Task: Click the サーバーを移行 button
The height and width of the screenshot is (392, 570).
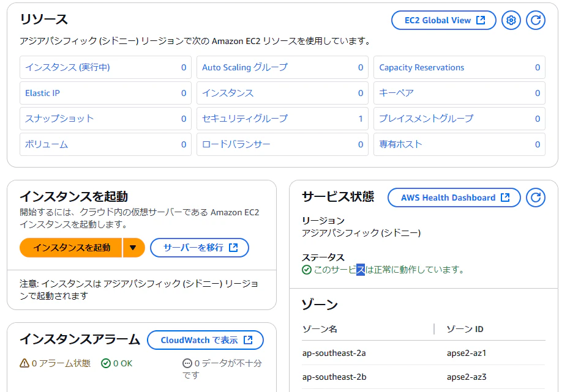Action: 200,248
